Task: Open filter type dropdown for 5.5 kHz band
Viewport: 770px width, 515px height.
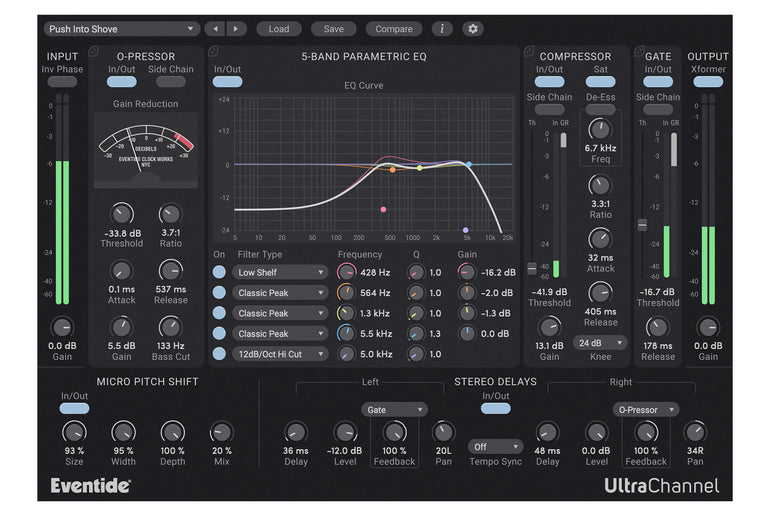Action: [280, 334]
